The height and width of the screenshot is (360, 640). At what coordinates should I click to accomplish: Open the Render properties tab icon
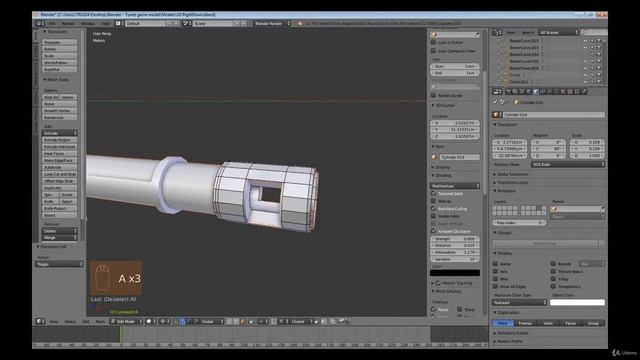pyautogui.click(x=508, y=92)
